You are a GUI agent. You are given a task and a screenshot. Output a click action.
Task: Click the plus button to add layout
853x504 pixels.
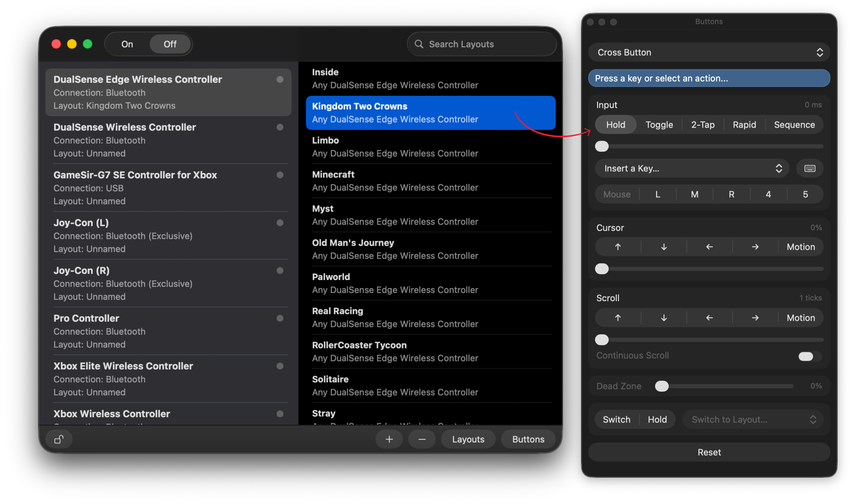[x=389, y=439]
